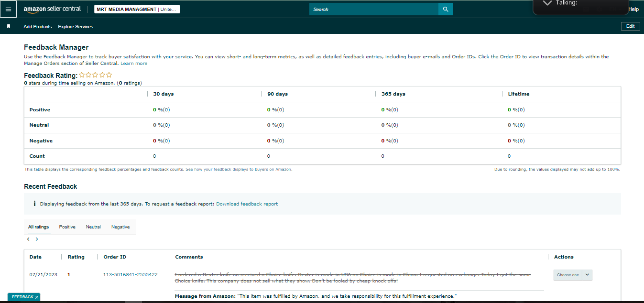
Task: Open how feedback displays to buyers link
Action: coord(239,169)
